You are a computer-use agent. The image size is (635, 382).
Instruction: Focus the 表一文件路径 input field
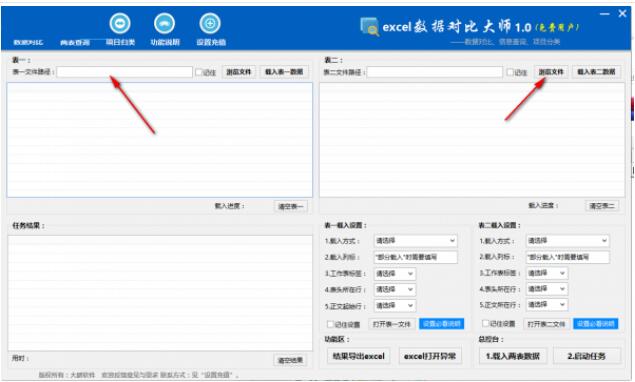[x=125, y=72]
